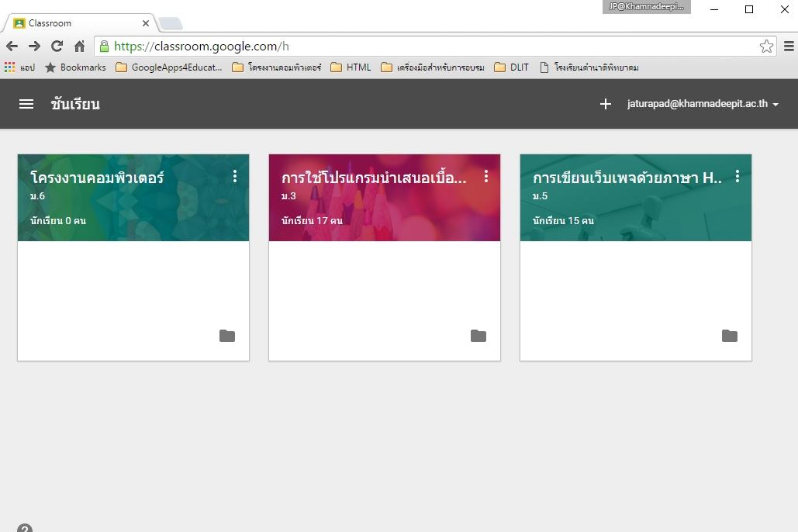Open the HTML bookmark folder
This screenshot has height=532, width=798.
tap(351, 67)
